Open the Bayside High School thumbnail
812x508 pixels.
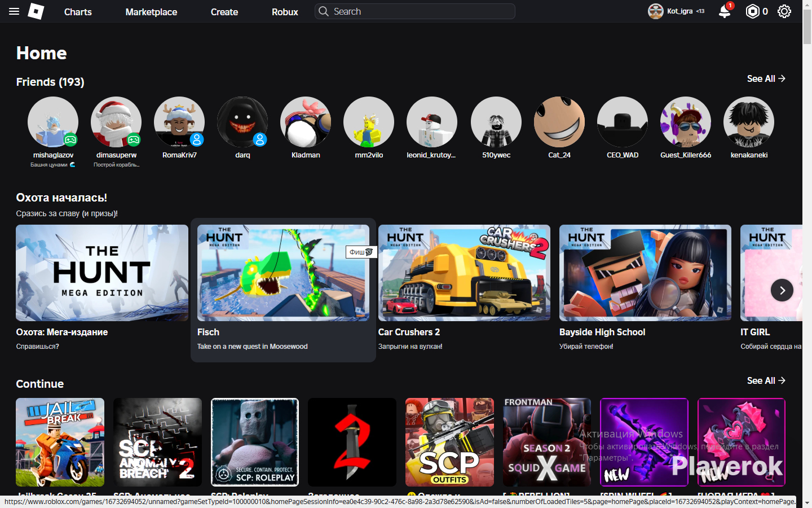[x=645, y=273]
